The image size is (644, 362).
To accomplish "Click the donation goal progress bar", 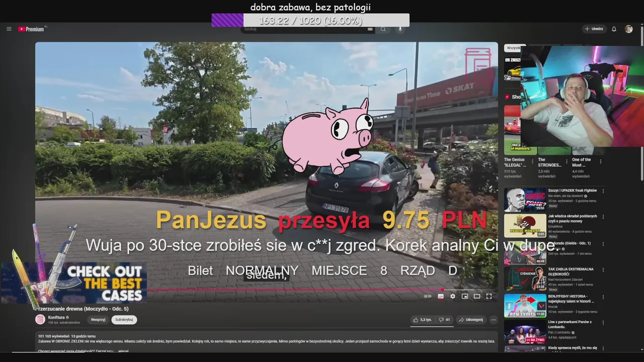I will pos(310,20).
